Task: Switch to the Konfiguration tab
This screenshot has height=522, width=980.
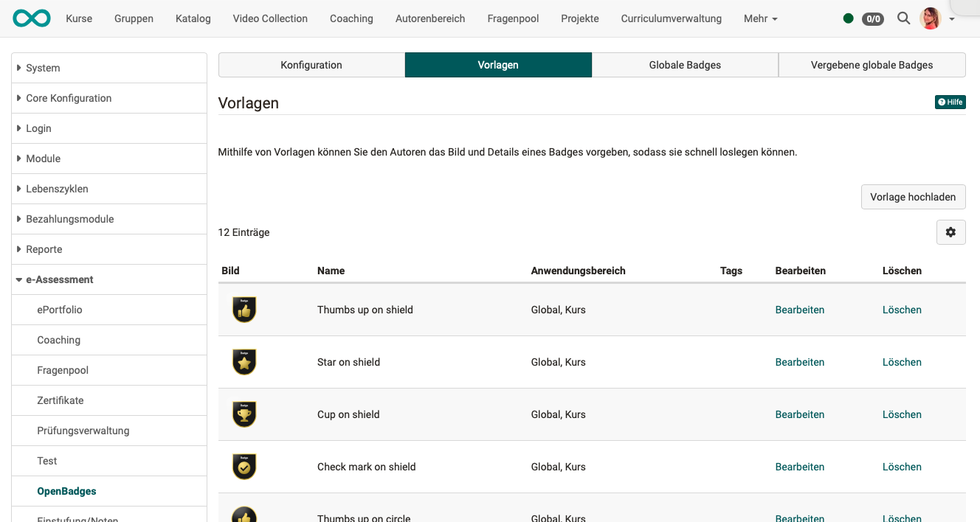Action: click(x=311, y=65)
